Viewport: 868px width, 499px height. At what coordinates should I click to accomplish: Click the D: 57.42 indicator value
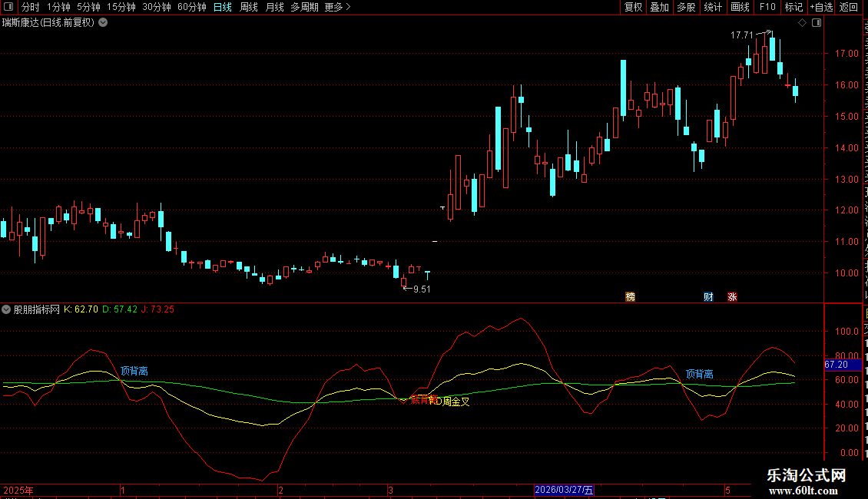point(120,309)
